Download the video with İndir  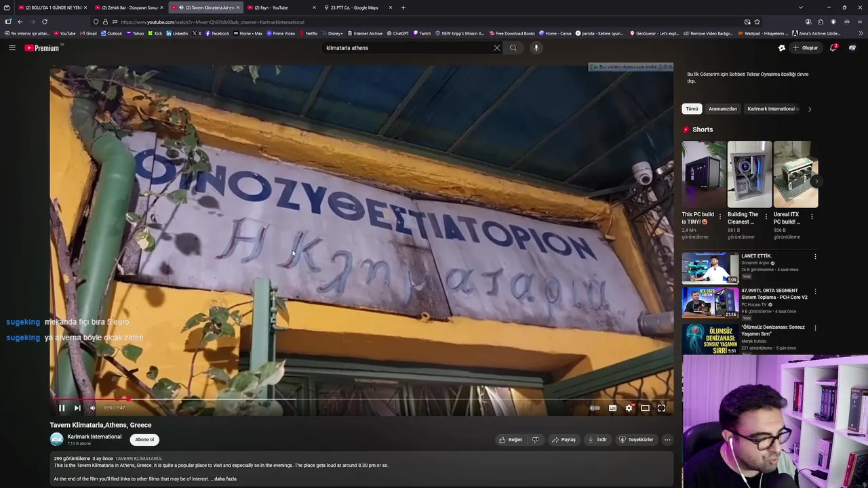pos(597,440)
